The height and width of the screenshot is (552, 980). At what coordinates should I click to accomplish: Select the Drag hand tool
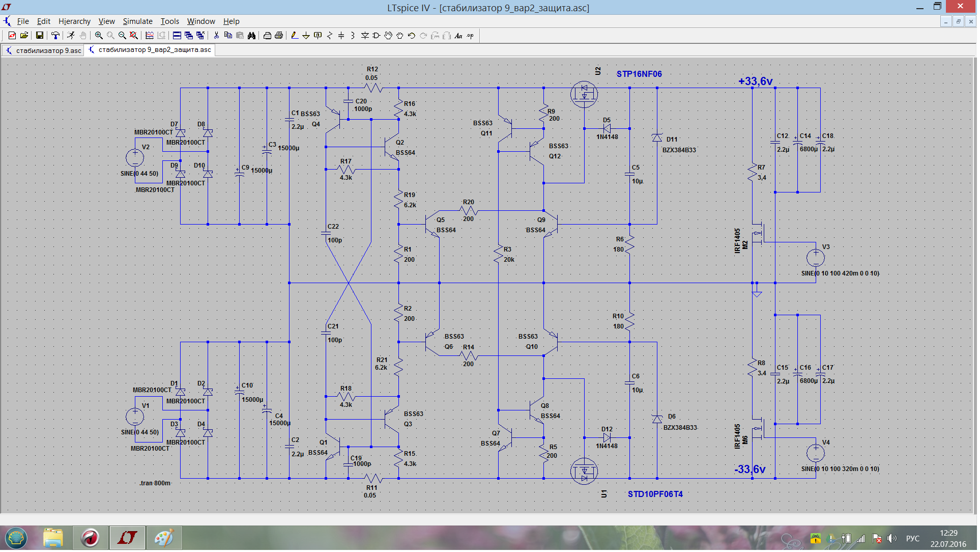click(400, 36)
